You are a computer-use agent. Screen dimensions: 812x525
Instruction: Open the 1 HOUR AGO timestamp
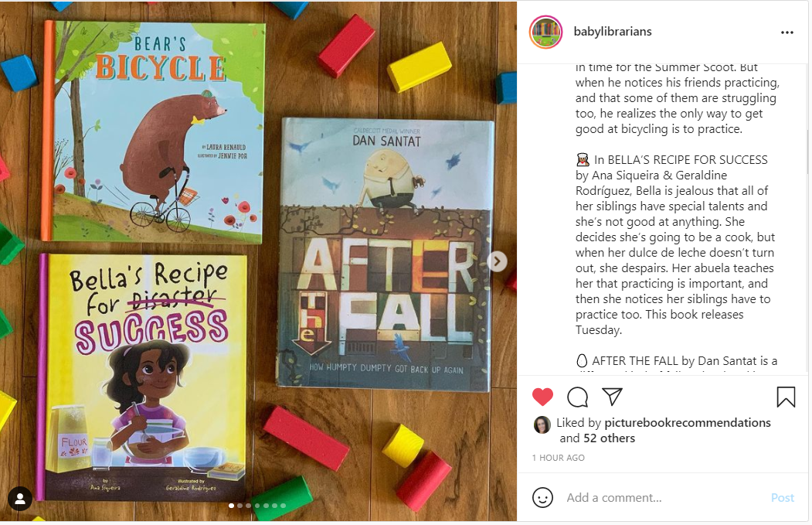(x=559, y=458)
